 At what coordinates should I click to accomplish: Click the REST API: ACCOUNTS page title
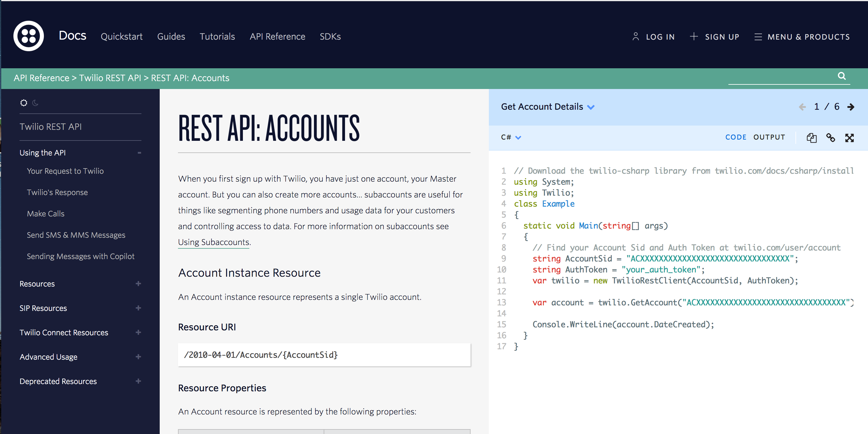269,128
